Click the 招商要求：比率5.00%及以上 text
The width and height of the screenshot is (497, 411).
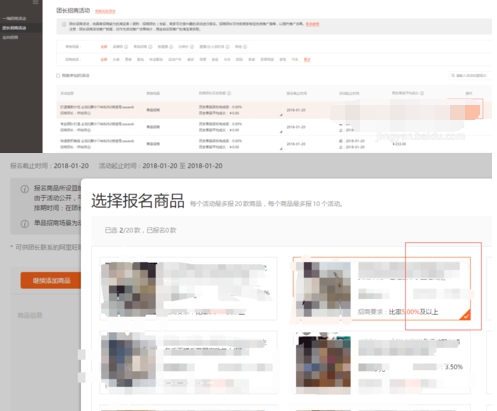click(x=398, y=312)
